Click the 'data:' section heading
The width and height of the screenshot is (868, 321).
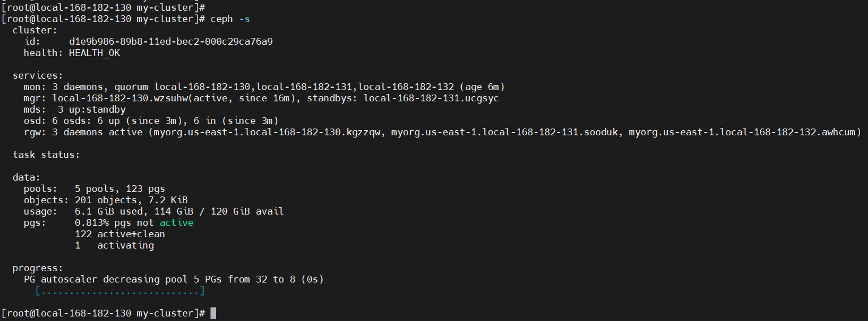click(x=27, y=178)
